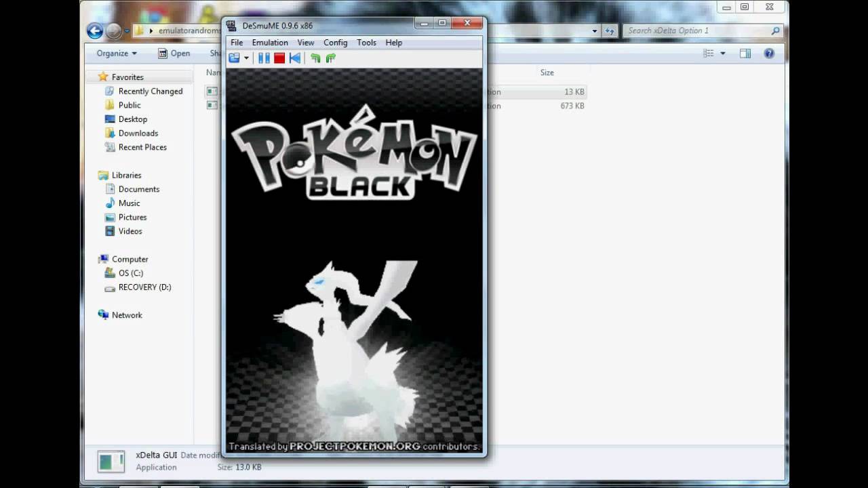Open the recent ROM dropdown arrow in DeSmuME

click(246, 58)
